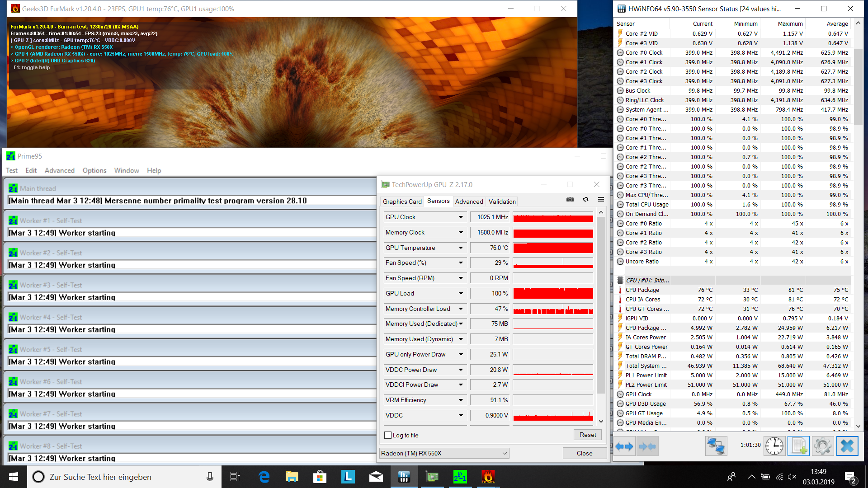Image resolution: width=868 pixels, height=488 pixels.
Task: Reset sensor timer with clock icon
Action: [x=774, y=446]
